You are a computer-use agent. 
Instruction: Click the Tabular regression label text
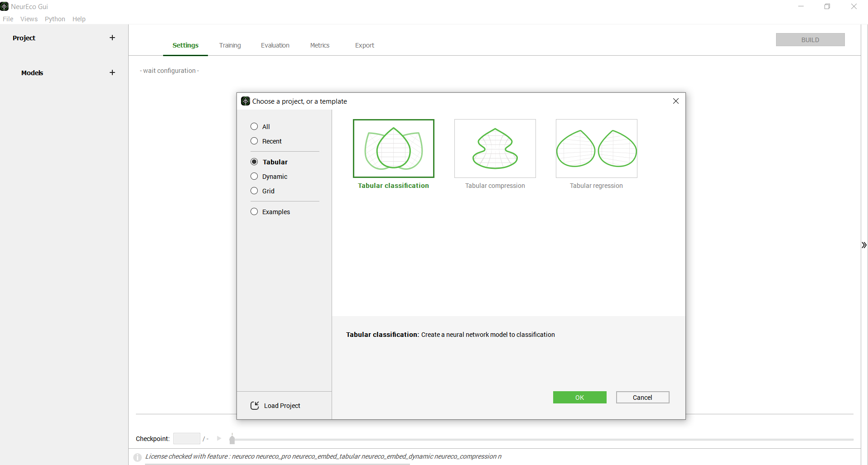(596, 186)
